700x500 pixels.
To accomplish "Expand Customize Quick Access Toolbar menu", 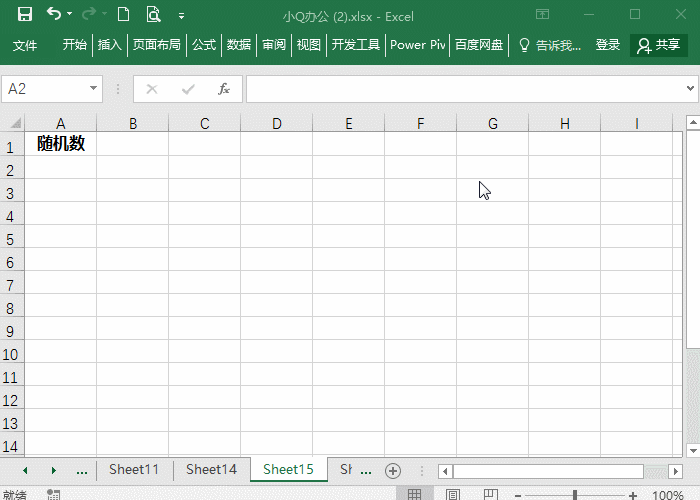I will pyautogui.click(x=181, y=16).
